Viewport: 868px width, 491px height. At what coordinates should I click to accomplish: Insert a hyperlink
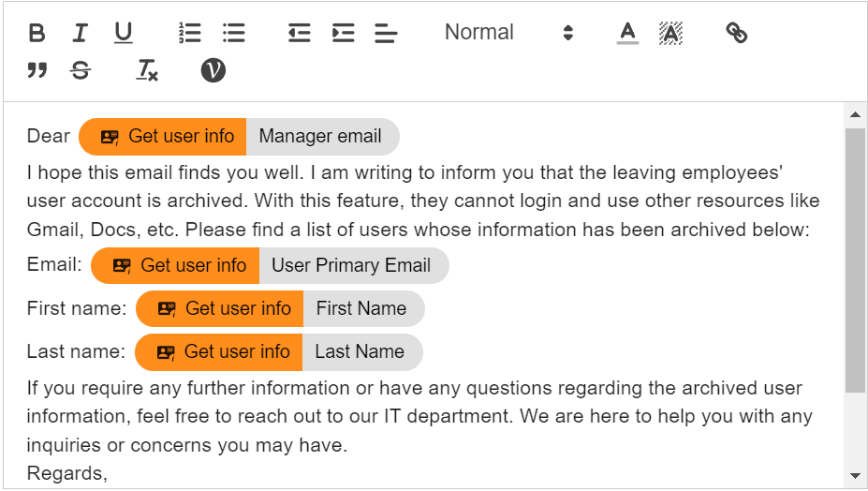click(x=737, y=34)
